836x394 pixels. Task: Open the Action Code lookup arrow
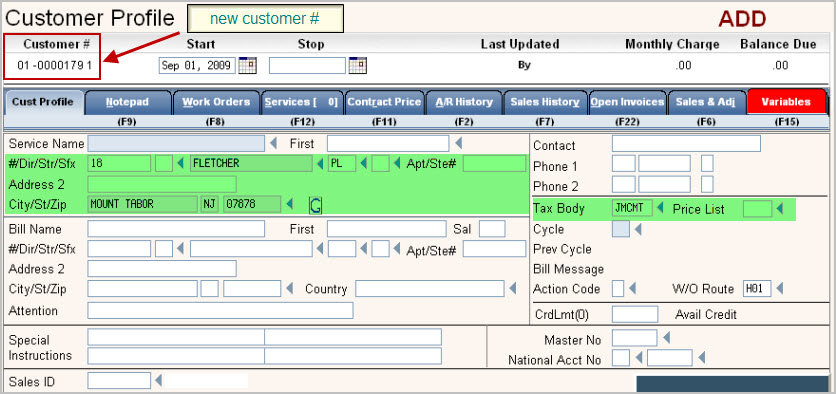click(x=632, y=289)
